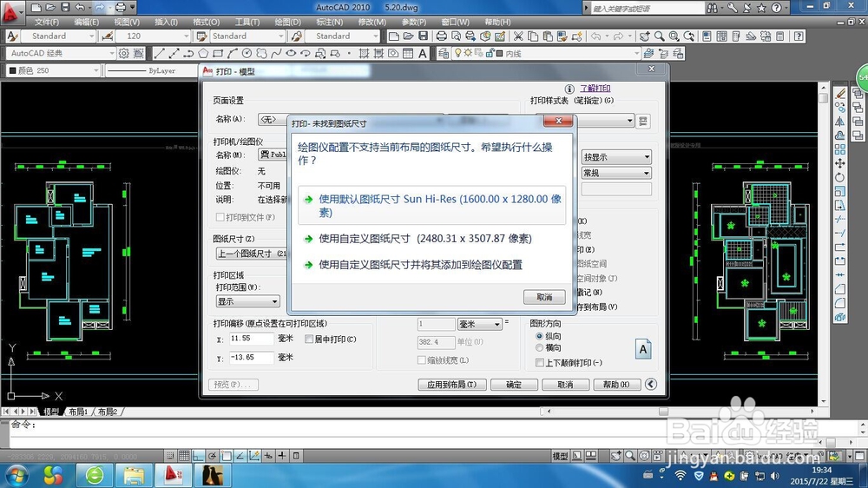Select the Line drawing tool
The height and width of the screenshot is (488, 868).
pos(160,53)
